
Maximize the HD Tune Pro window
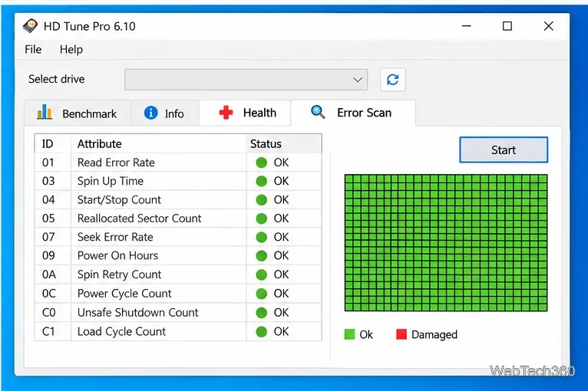point(507,26)
